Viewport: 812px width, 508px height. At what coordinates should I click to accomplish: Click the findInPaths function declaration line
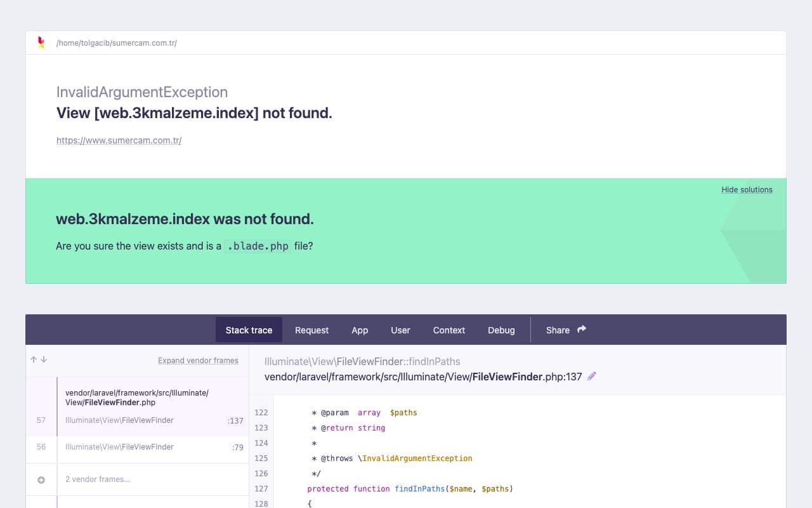point(410,489)
